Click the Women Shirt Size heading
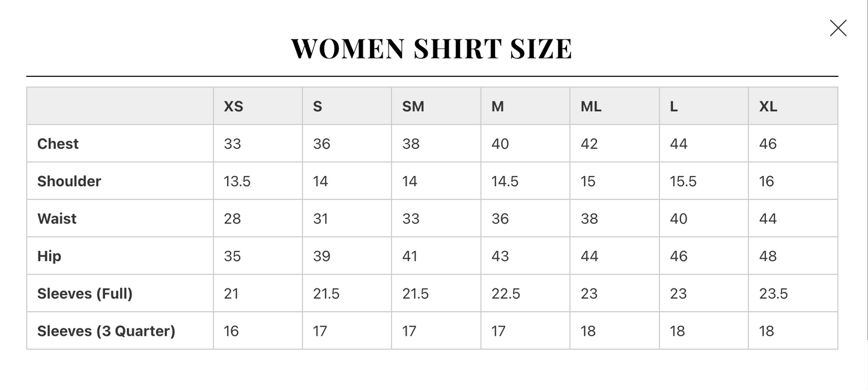 pyautogui.click(x=431, y=49)
